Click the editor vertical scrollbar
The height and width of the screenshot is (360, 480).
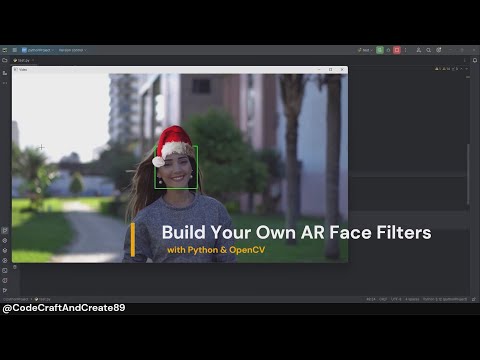click(x=468, y=173)
